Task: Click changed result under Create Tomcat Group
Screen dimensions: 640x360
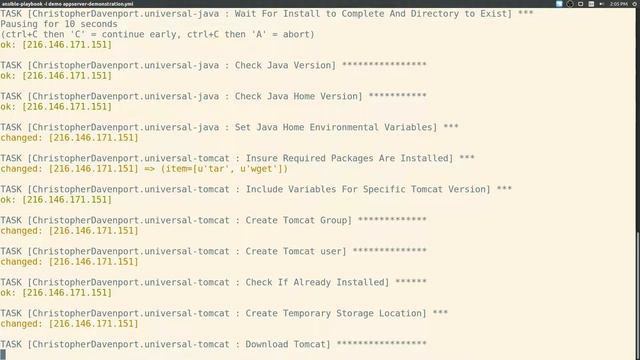Action: point(69,231)
